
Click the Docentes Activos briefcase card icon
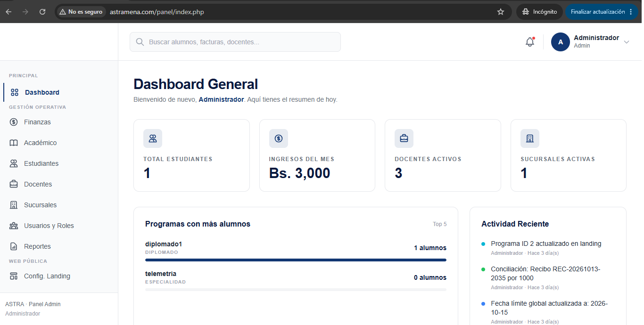click(x=404, y=138)
